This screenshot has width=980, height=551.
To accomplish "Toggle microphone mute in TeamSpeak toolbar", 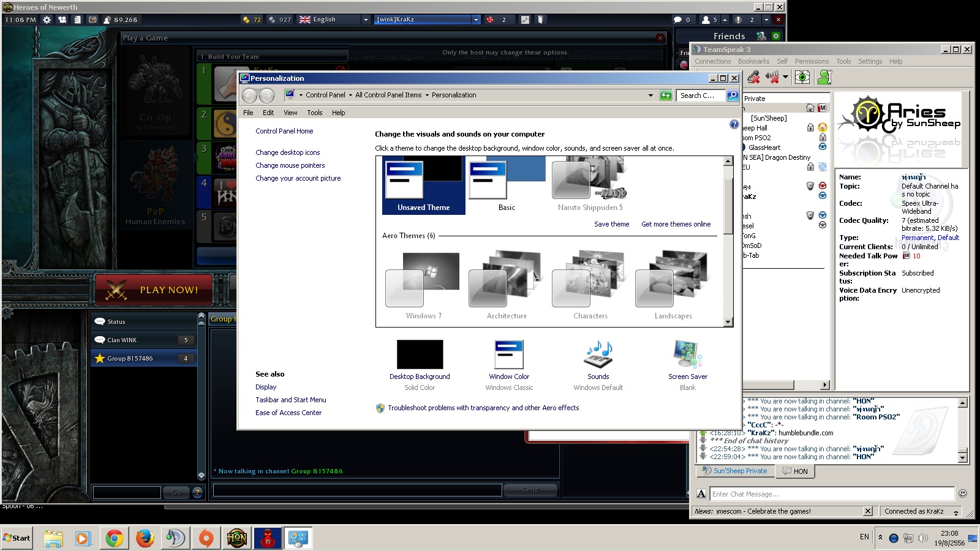I will click(x=754, y=77).
